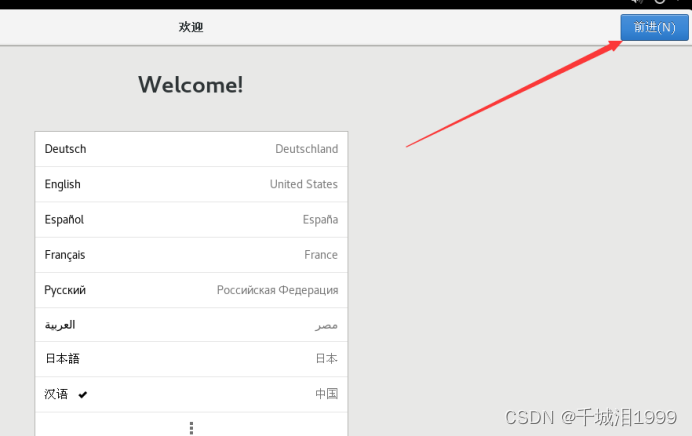This screenshot has width=692, height=436.
Task: Select 日本語 language row
Action: pyautogui.click(x=191, y=359)
